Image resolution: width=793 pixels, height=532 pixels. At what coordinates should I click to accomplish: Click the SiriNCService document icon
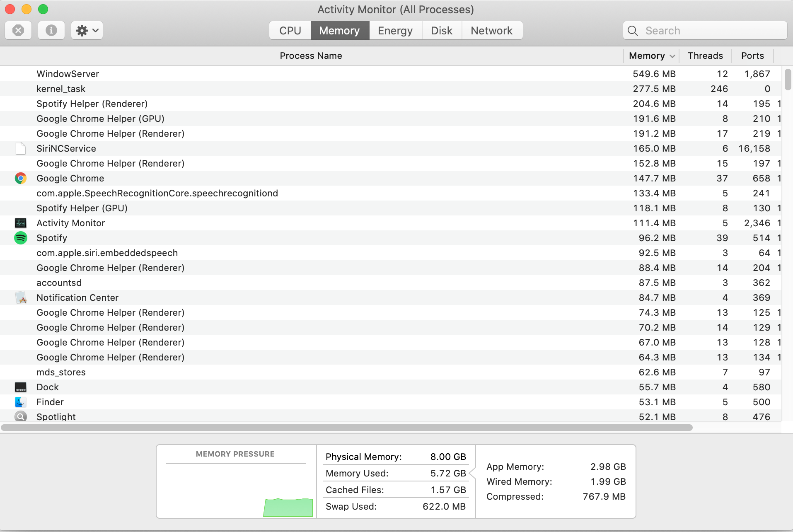(21, 148)
